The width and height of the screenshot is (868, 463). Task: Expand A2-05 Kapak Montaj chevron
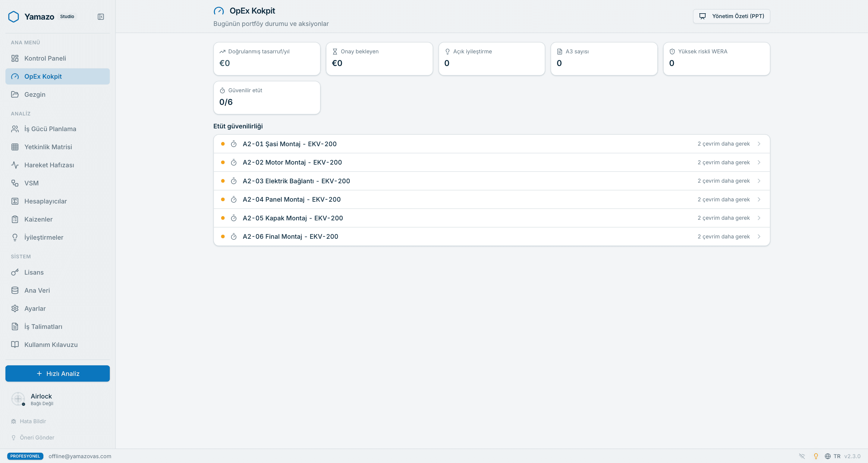click(759, 218)
